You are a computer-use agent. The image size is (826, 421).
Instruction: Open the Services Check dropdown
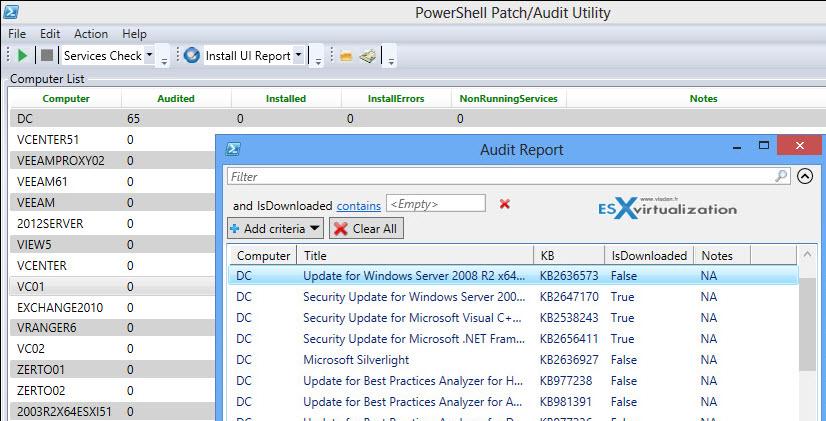pos(149,55)
